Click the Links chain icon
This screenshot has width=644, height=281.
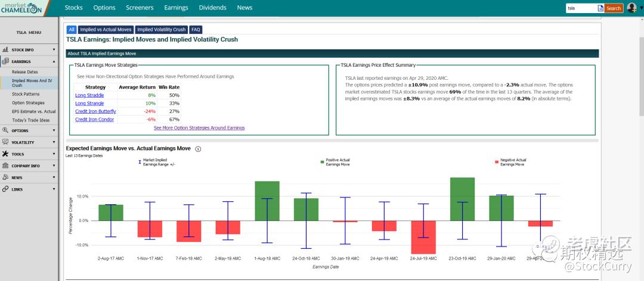5,189
